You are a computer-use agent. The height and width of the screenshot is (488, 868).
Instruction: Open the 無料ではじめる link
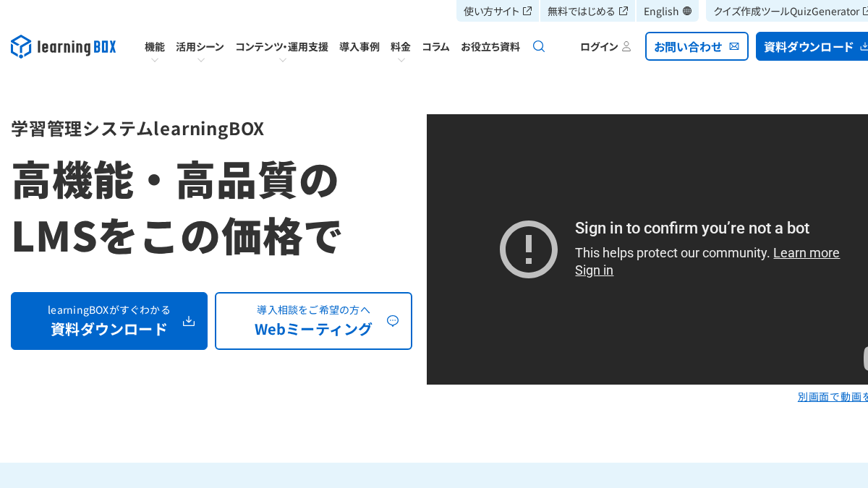coord(587,11)
